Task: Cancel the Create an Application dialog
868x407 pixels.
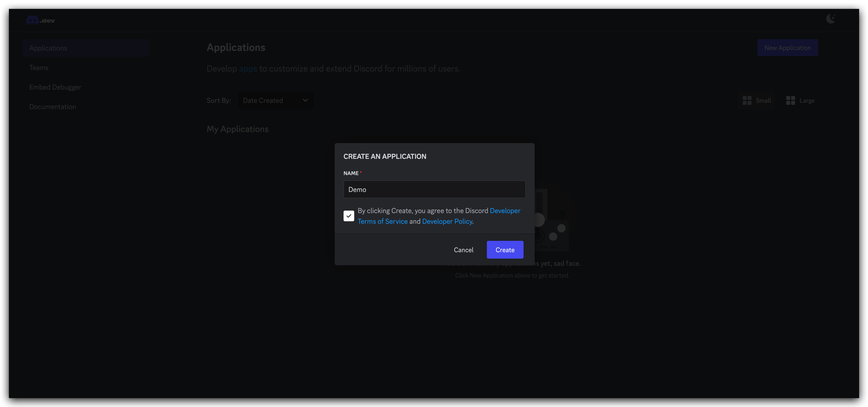Action: 463,250
